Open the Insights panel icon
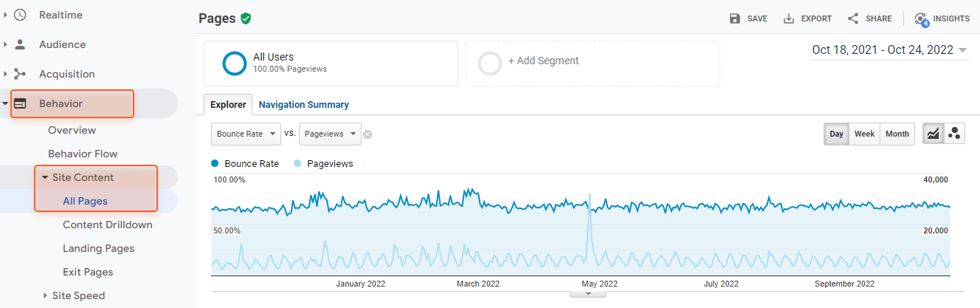Image resolution: width=980 pixels, height=308 pixels. [921, 19]
